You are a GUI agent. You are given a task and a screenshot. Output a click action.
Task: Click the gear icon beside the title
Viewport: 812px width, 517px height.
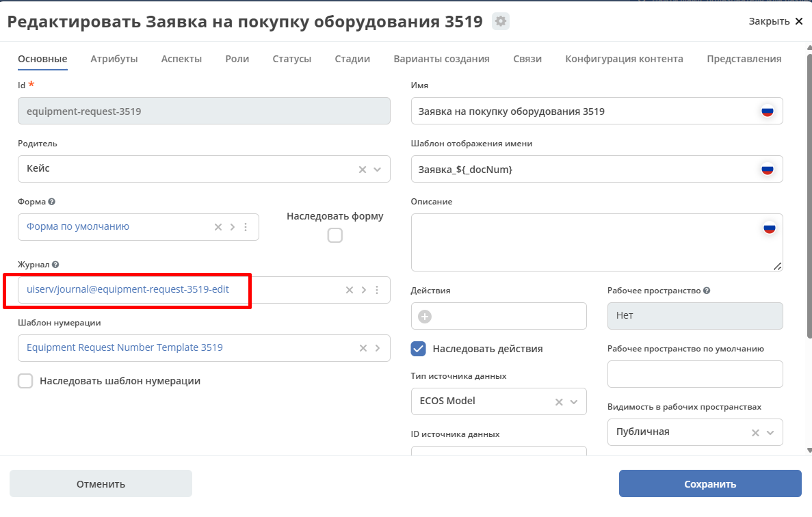click(x=501, y=21)
